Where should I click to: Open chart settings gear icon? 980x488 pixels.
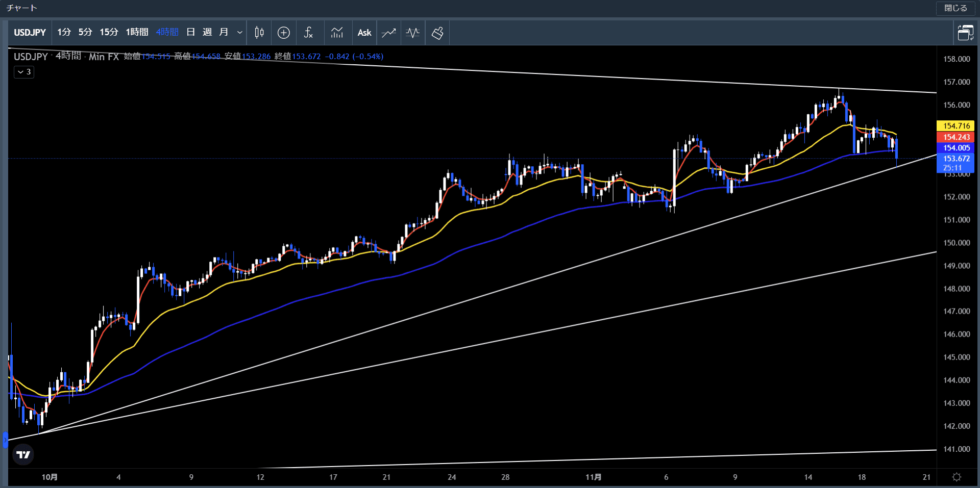[957, 477]
